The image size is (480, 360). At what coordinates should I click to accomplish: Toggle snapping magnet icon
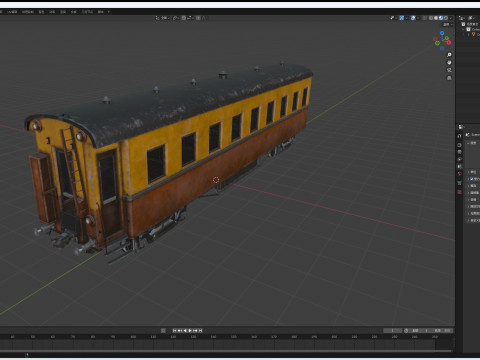(x=184, y=18)
